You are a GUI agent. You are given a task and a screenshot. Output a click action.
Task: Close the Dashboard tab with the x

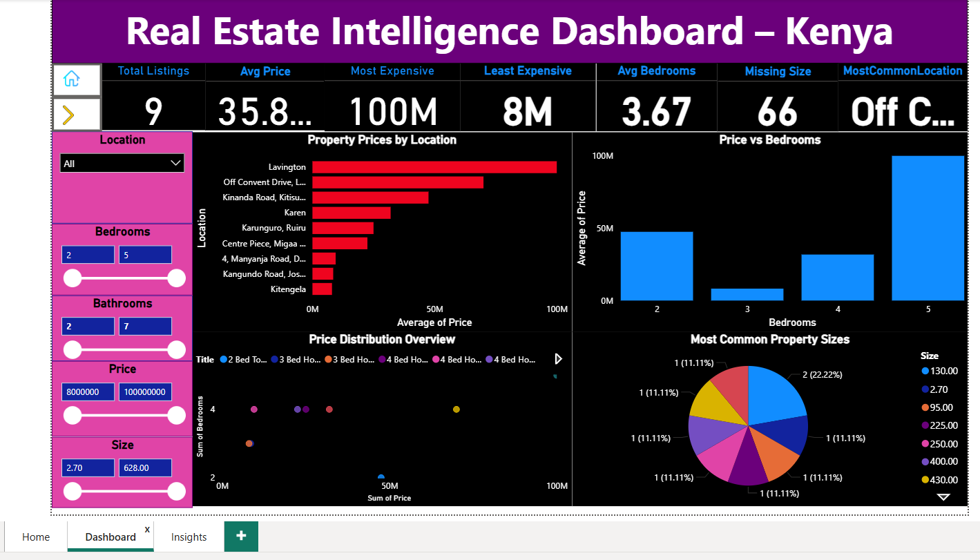point(147,529)
